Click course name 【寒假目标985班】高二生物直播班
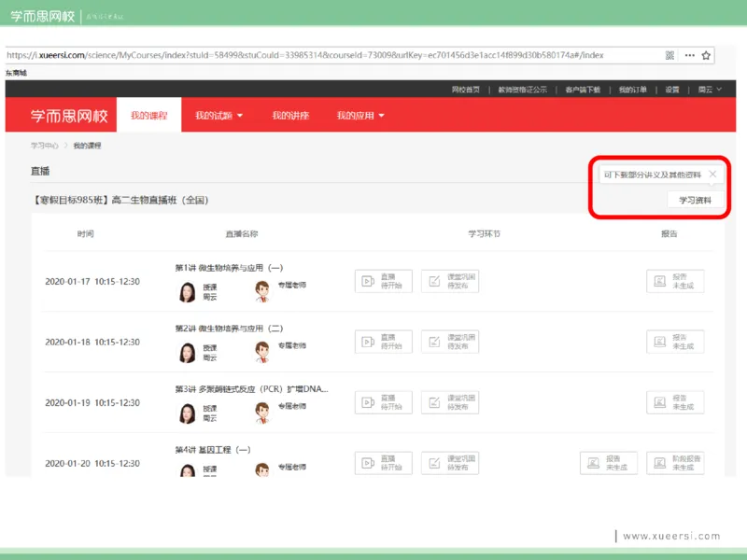Viewport: 747px width, 560px height. [120, 200]
